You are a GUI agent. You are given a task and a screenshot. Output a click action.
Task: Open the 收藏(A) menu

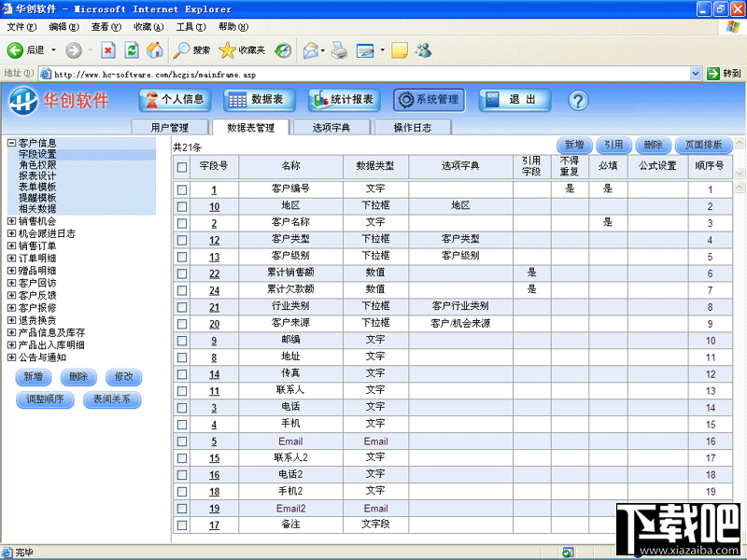(148, 27)
